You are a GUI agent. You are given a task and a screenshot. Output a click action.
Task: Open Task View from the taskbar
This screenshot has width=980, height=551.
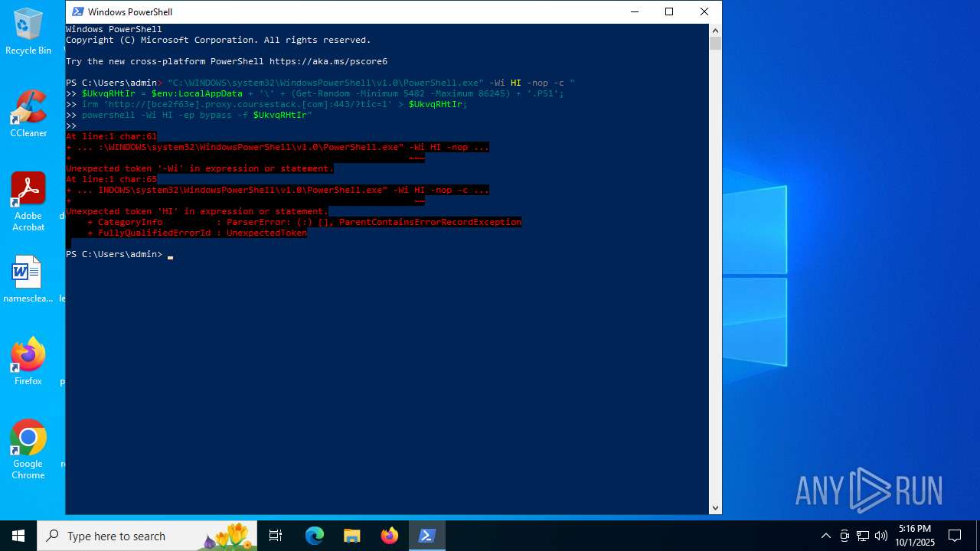click(276, 536)
